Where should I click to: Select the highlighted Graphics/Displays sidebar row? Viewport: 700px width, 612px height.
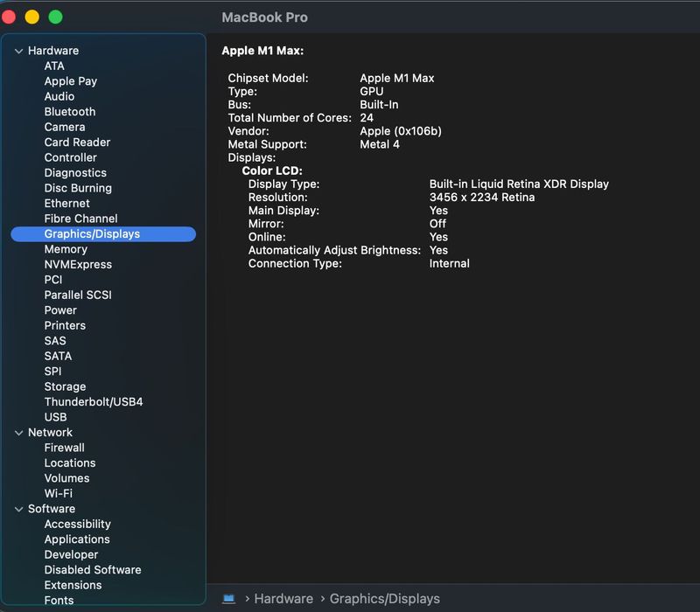[x=103, y=234]
